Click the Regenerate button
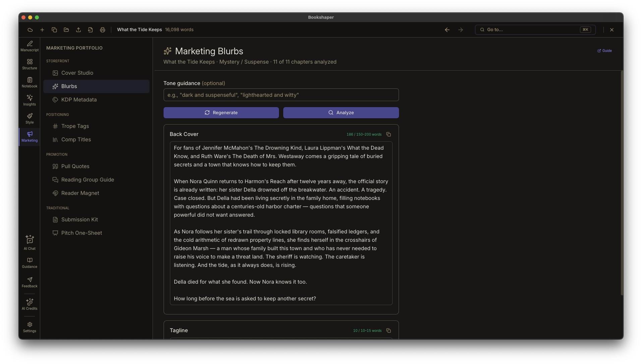This screenshot has height=364, width=642. (x=221, y=113)
